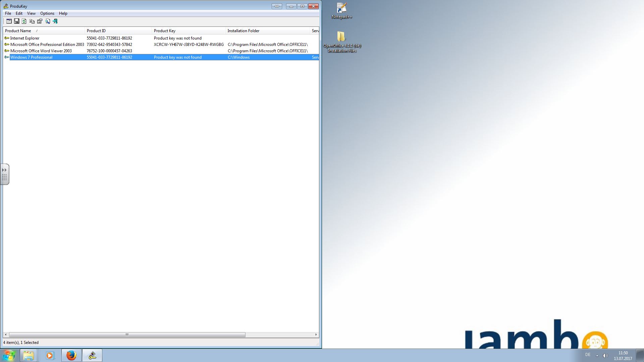Sort by the Product ID column header
The width and height of the screenshot is (644, 362).
click(x=118, y=31)
